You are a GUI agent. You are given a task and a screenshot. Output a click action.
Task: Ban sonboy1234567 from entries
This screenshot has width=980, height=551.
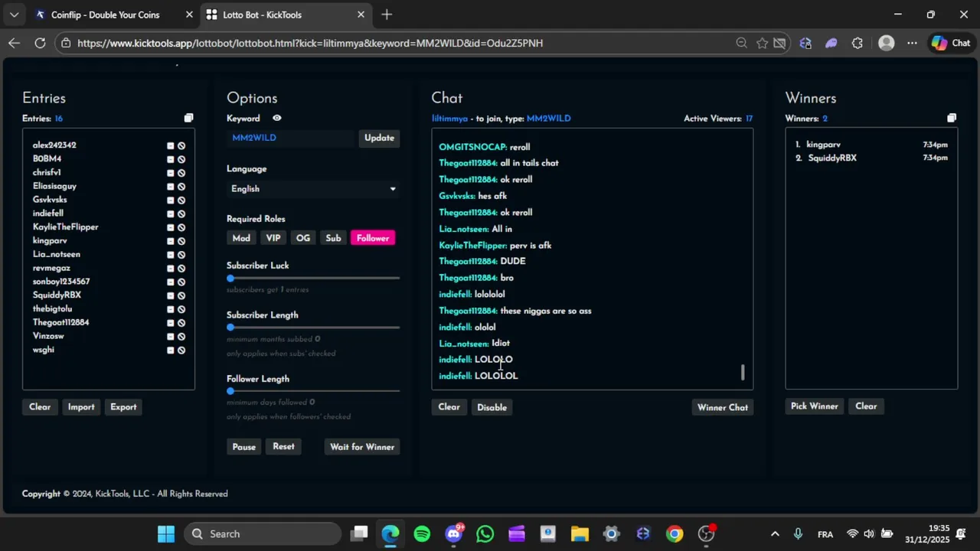coord(181,282)
